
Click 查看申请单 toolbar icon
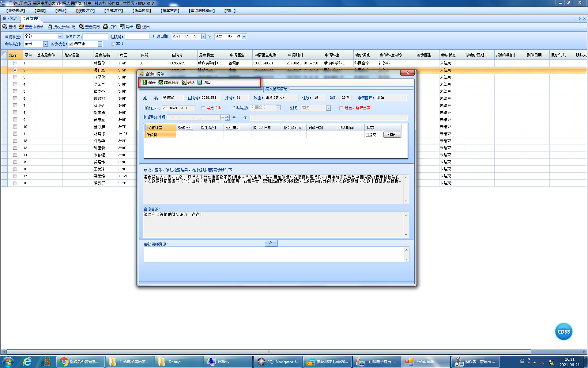pos(21,27)
